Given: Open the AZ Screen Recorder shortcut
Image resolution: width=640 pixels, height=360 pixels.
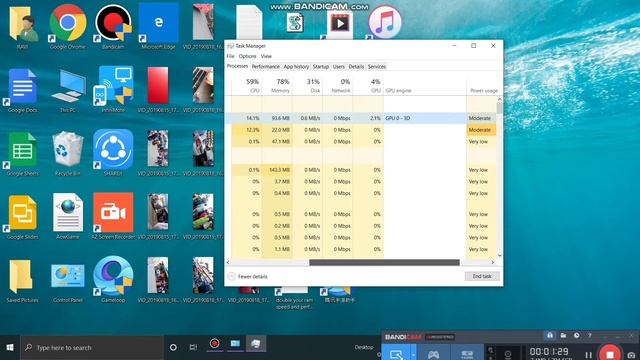Looking at the screenshot, I should pos(113,216).
